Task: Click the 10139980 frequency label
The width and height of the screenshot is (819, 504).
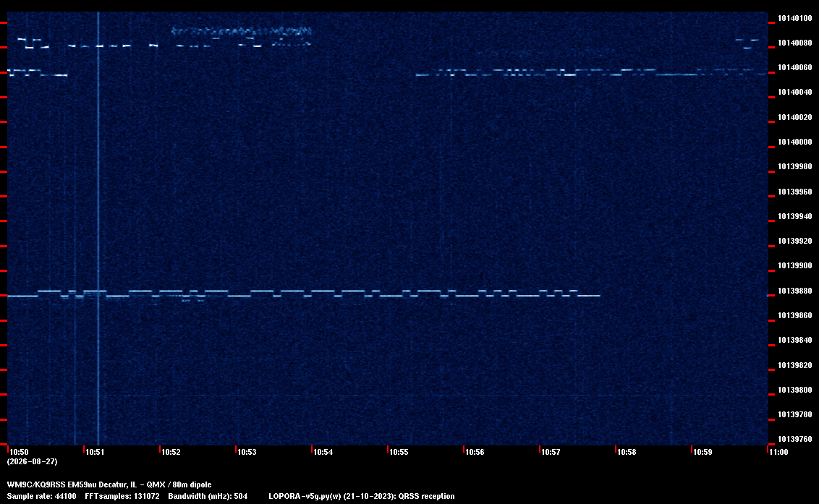Action: pos(795,166)
